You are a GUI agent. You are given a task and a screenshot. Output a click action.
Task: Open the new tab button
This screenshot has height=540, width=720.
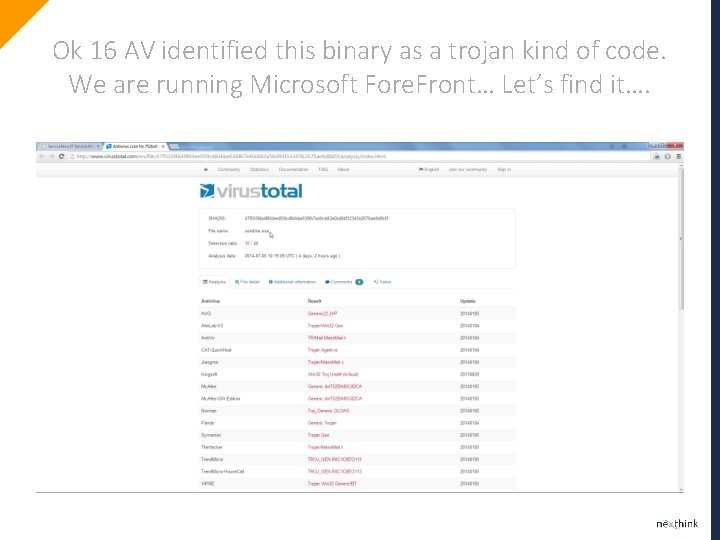click(x=174, y=146)
